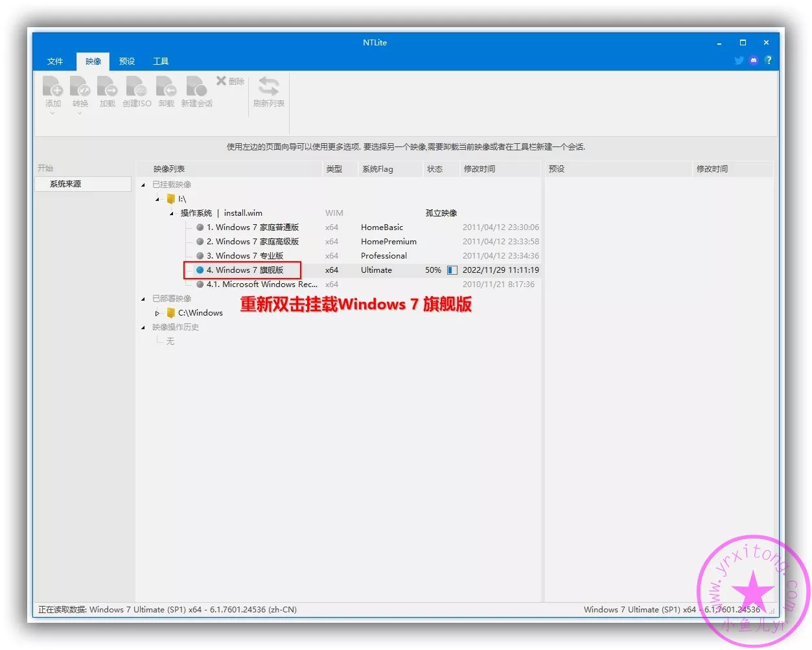Viewport: 812px width, 650px height.
Task: Click the 删除 (Delete) X icon
Action: 221,80
